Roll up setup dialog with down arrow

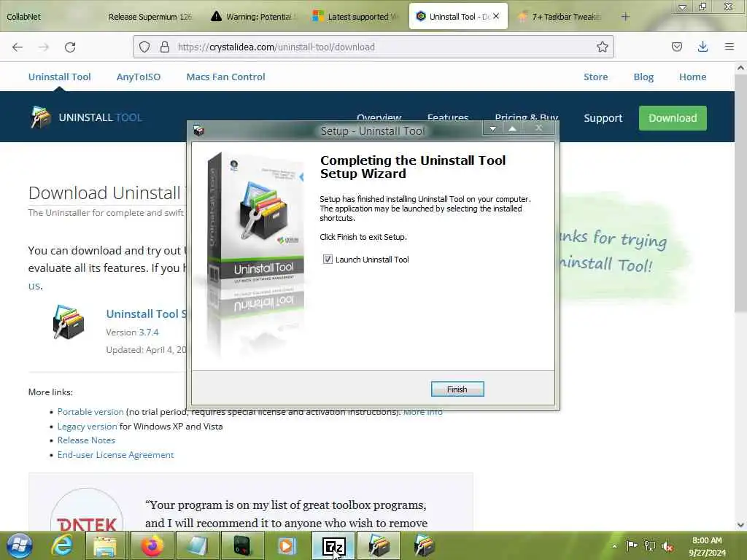point(492,128)
